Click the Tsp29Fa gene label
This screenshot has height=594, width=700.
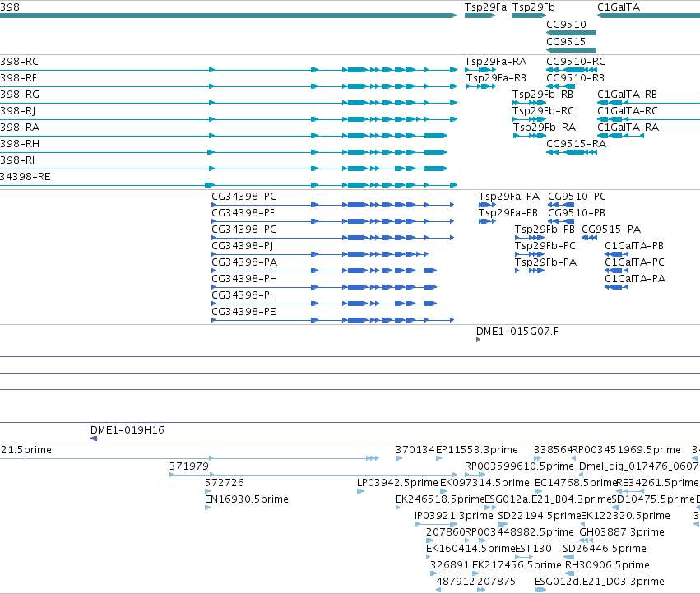tap(485, 7)
